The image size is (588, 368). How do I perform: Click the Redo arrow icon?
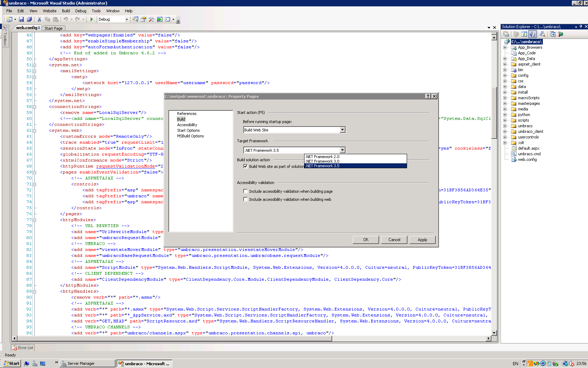click(77, 19)
